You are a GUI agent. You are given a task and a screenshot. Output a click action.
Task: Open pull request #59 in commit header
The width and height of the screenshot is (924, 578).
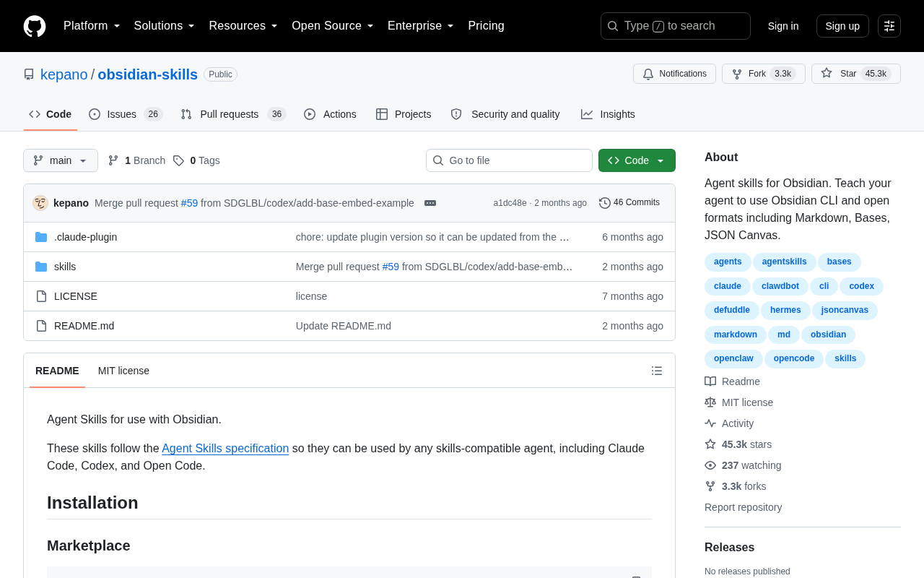189,203
